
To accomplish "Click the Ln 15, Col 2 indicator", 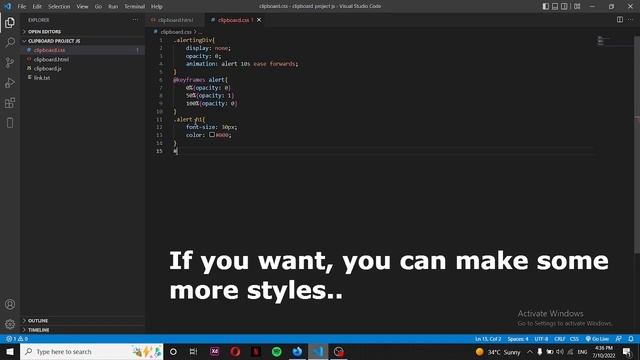I will [488, 339].
